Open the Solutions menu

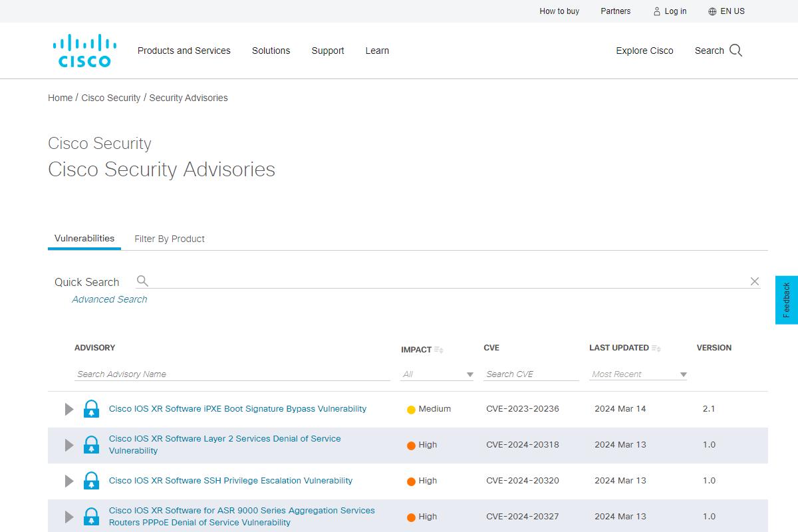[x=271, y=51]
